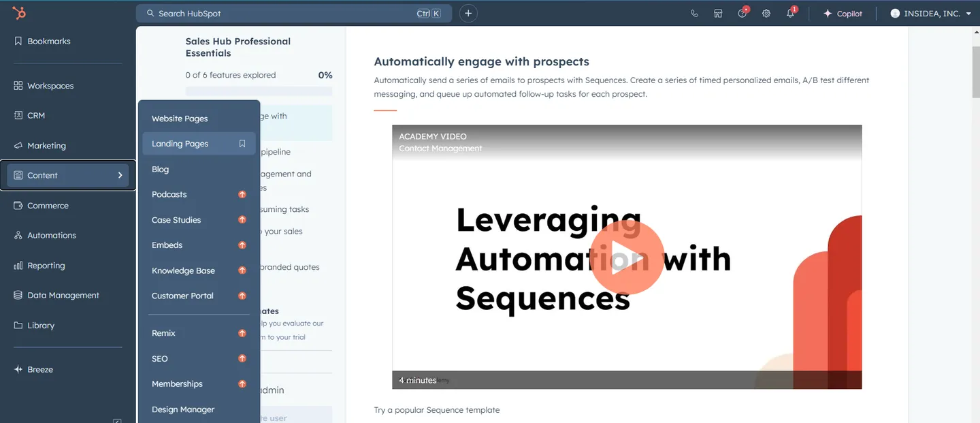The height and width of the screenshot is (423, 980).
Task: Open the settings gear icon
Action: coord(766,14)
